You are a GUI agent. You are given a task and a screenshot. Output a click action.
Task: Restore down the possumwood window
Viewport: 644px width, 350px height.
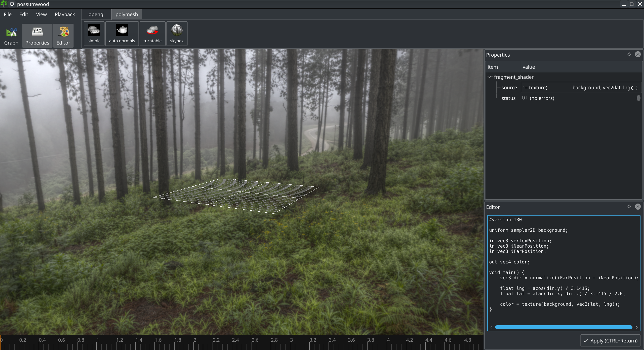pos(632,4)
